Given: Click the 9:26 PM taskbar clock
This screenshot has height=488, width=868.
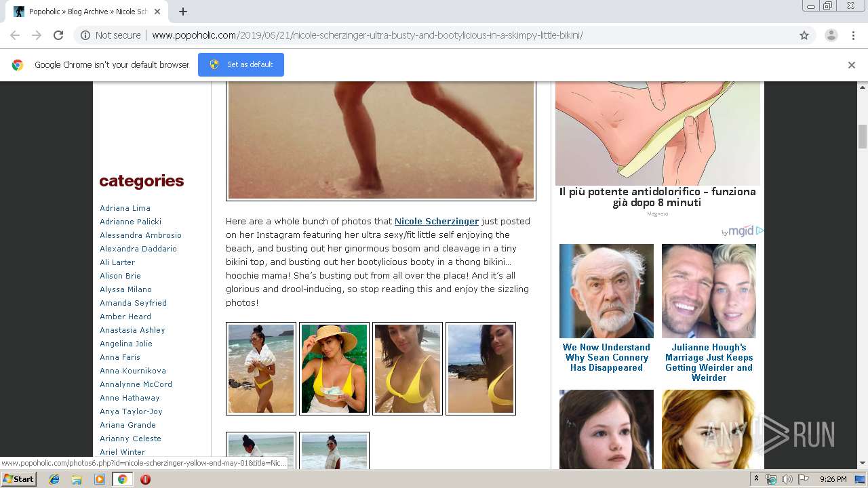Looking at the screenshot, I should [833, 479].
